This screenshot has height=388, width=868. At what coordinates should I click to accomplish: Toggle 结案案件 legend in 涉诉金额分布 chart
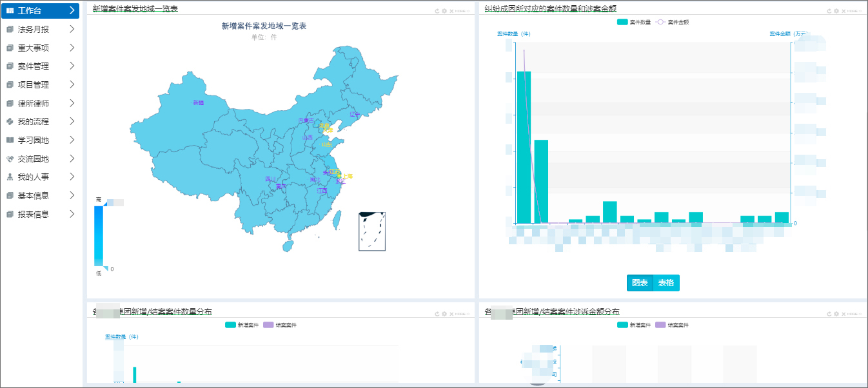point(672,325)
